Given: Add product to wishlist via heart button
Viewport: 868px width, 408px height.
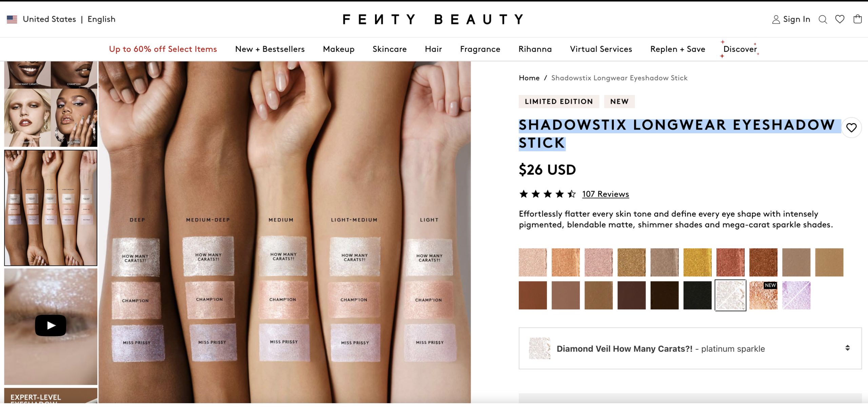Looking at the screenshot, I should coord(851,128).
